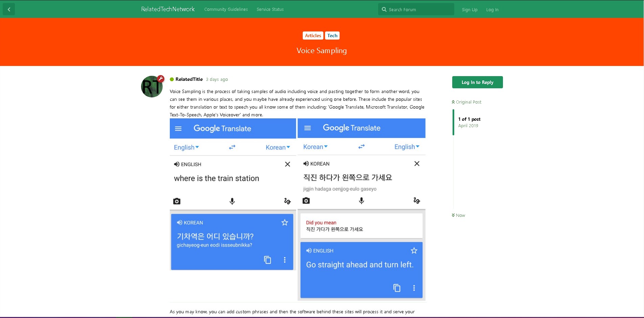Viewport: 644px width, 318px height.
Task: Play audio for ENGLISH source text
Action: pyautogui.click(x=177, y=164)
